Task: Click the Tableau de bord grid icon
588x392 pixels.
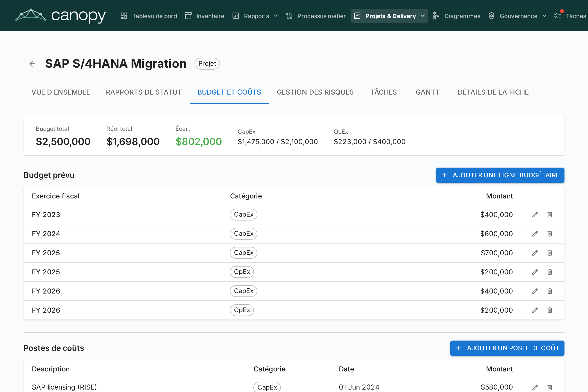Action: coord(124,16)
